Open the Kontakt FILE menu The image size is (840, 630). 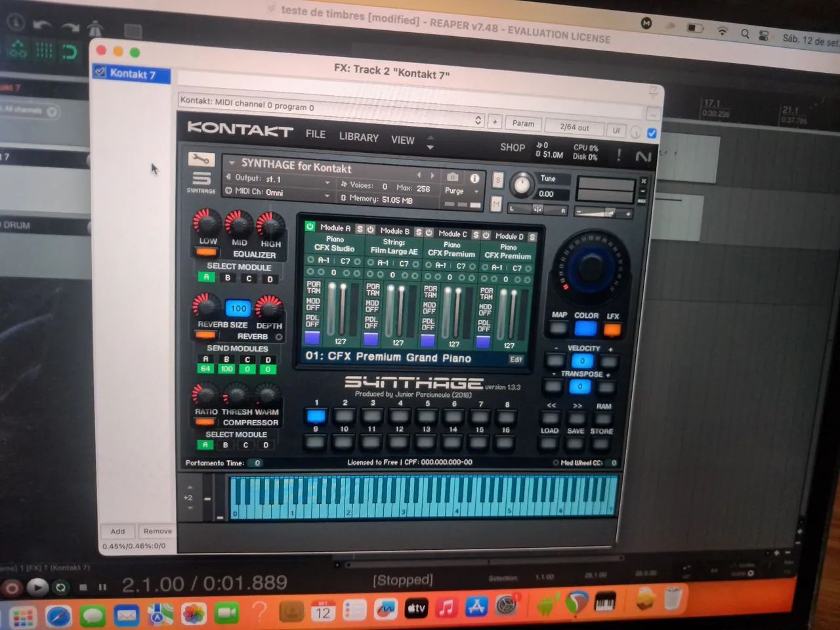pos(316,134)
